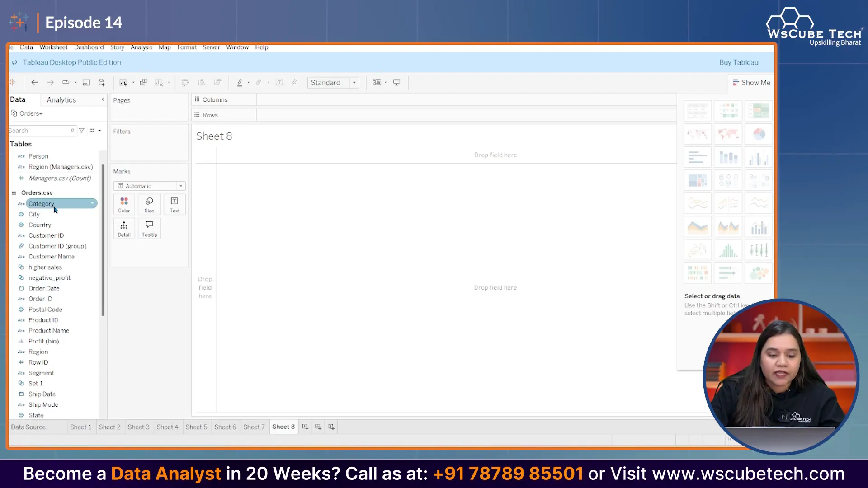Image resolution: width=868 pixels, height=488 pixels.
Task: Click the Group Members paperclip icon
Action: coord(259,82)
